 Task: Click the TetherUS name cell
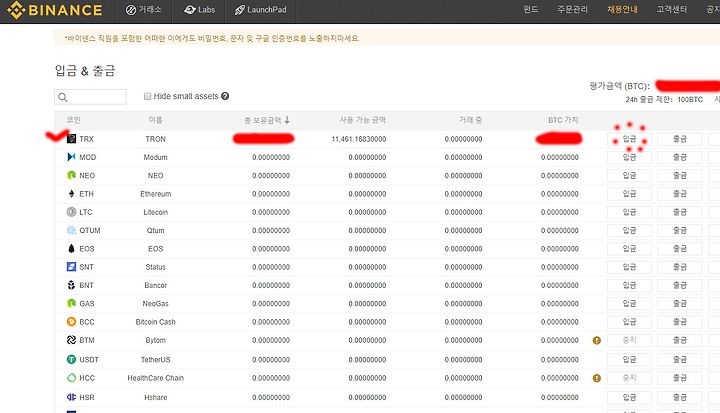point(156,360)
